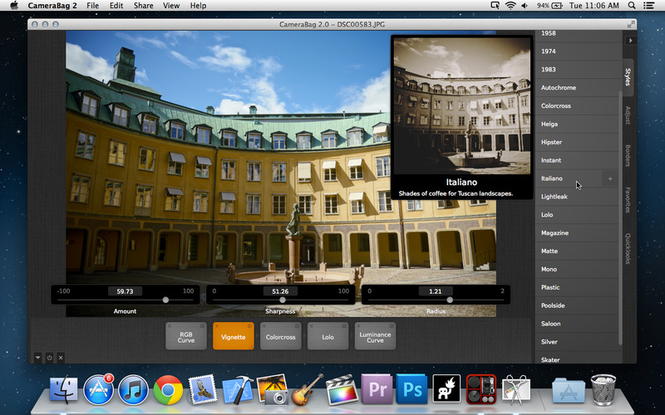Image resolution: width=665 pixels, height=415 pixels.
Task: Click the Spotlight search magnifier icon
Action: (x=631, y=6)
